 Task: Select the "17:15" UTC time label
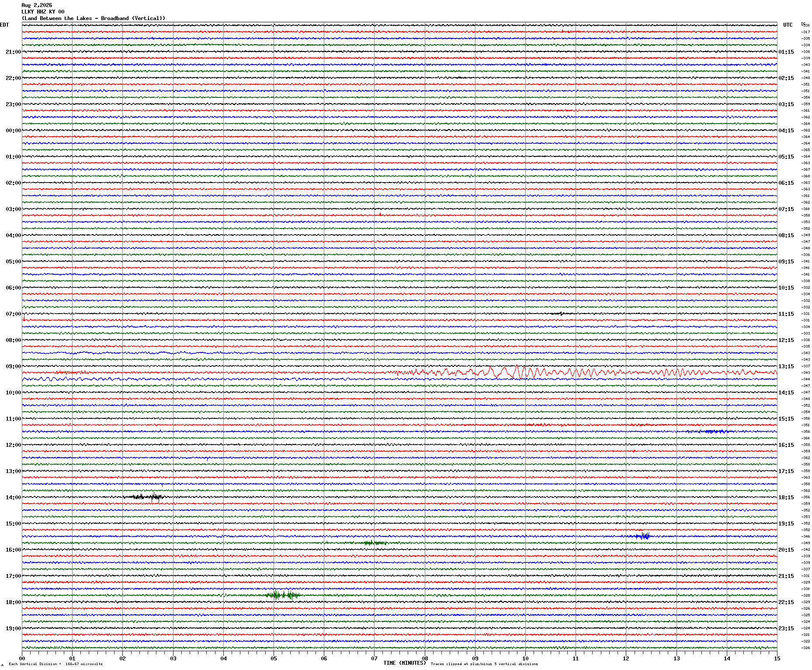point(786,471)
